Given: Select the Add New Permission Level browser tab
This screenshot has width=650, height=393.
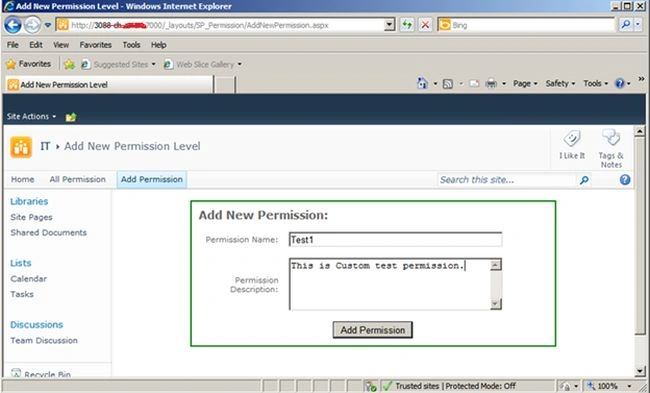Looking at the screenshot, I should point(109,85).
